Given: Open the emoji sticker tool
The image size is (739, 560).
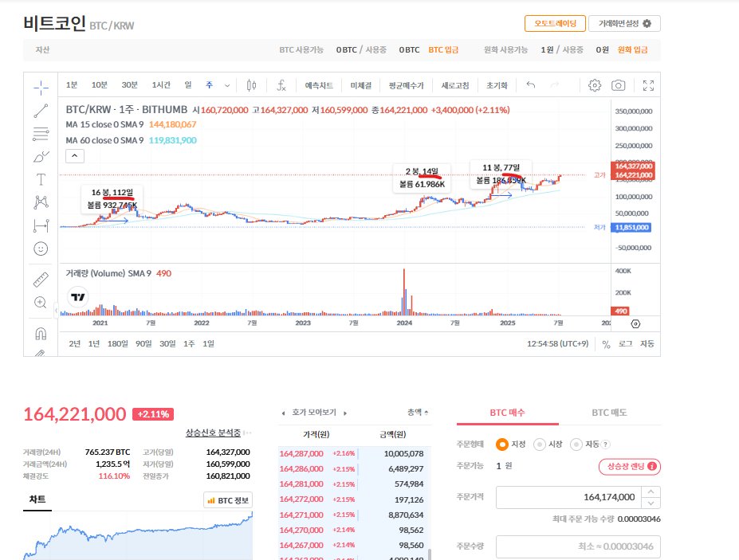Looking at the screenshot, I should (x=41, y=249).
